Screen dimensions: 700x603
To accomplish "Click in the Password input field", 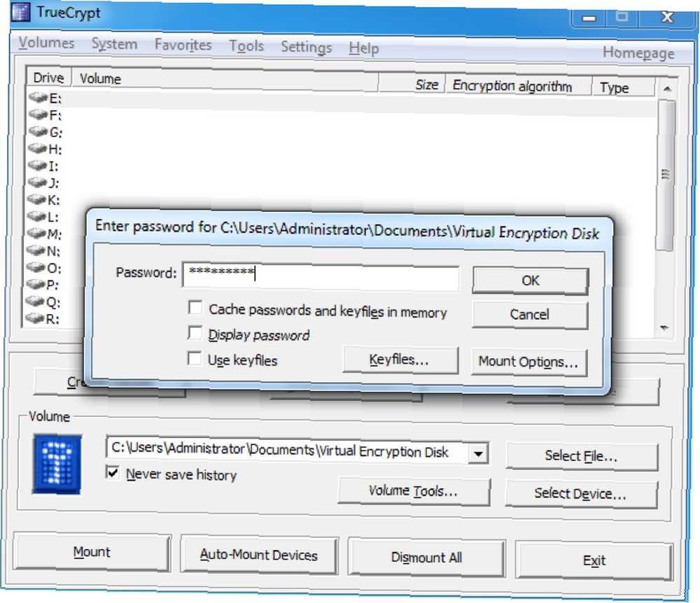I will [x=321, y=276].
